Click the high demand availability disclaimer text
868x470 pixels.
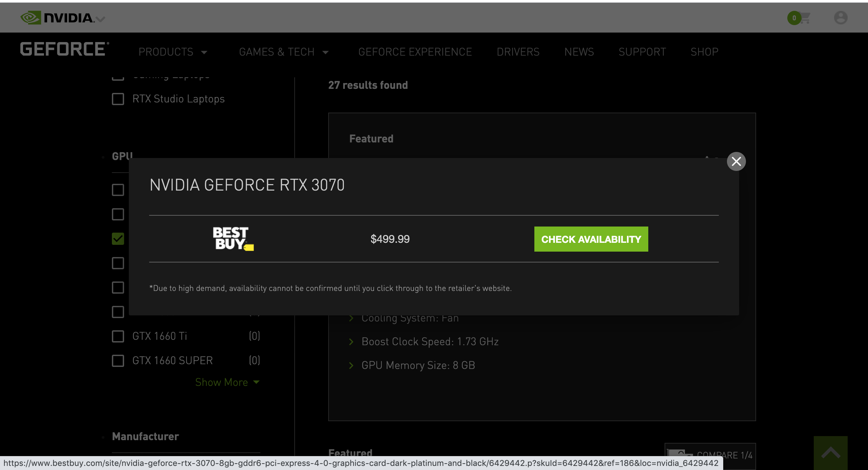(331, 289)
